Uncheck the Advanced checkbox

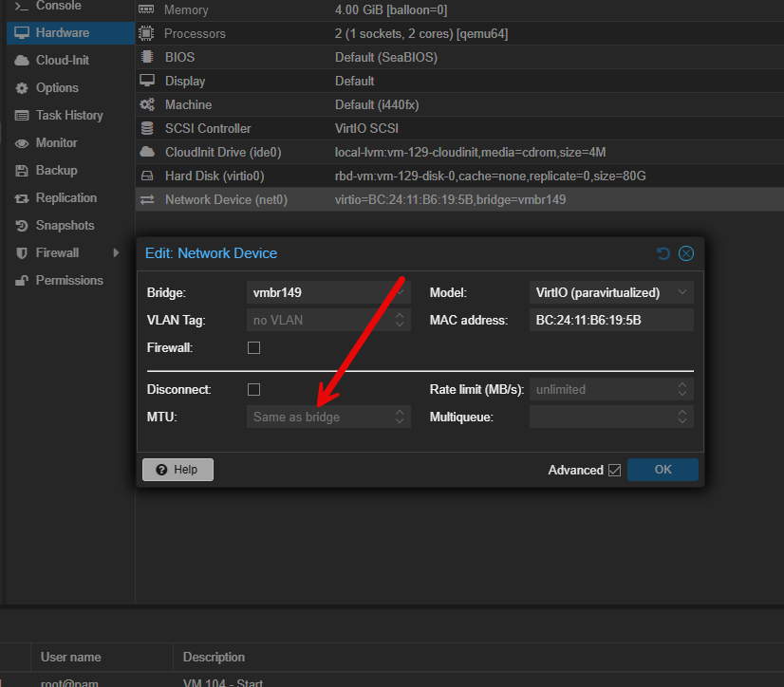pyautogui.click(x=612, y=470)
